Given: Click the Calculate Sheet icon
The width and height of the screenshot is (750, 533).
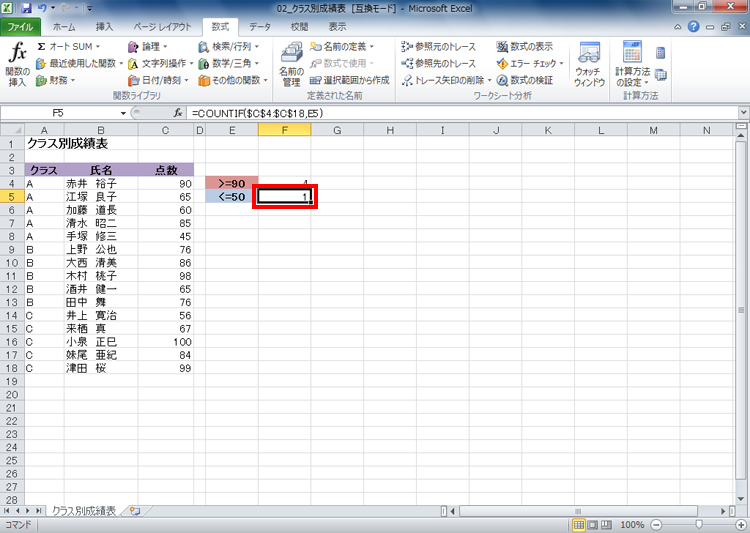Looking at the screenshot, I should (661, 75).
